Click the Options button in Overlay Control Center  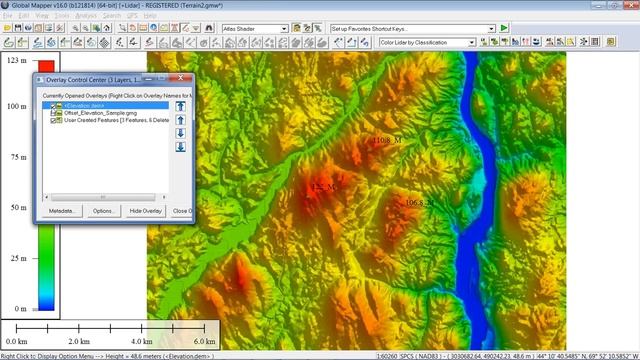click(x=104, y=211)
